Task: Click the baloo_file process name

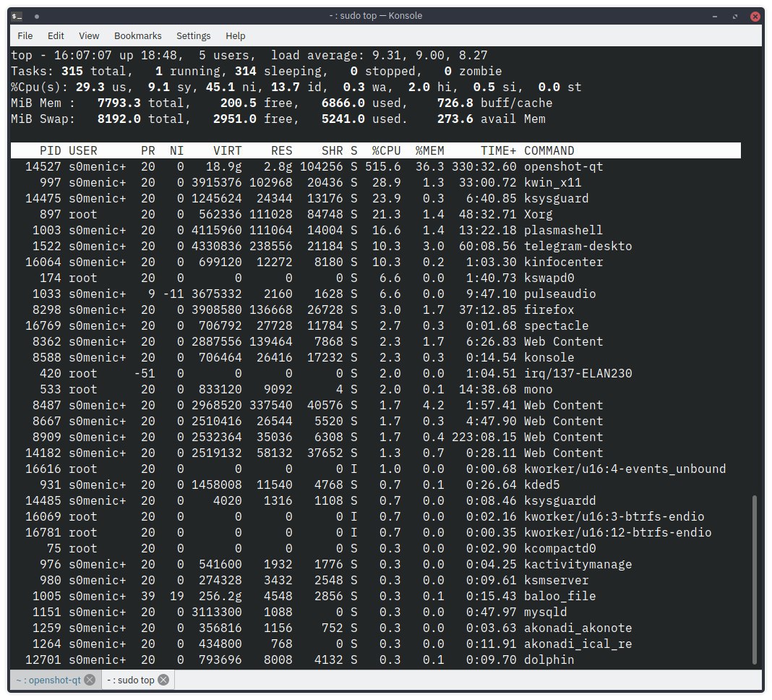Action: [559, 596]
